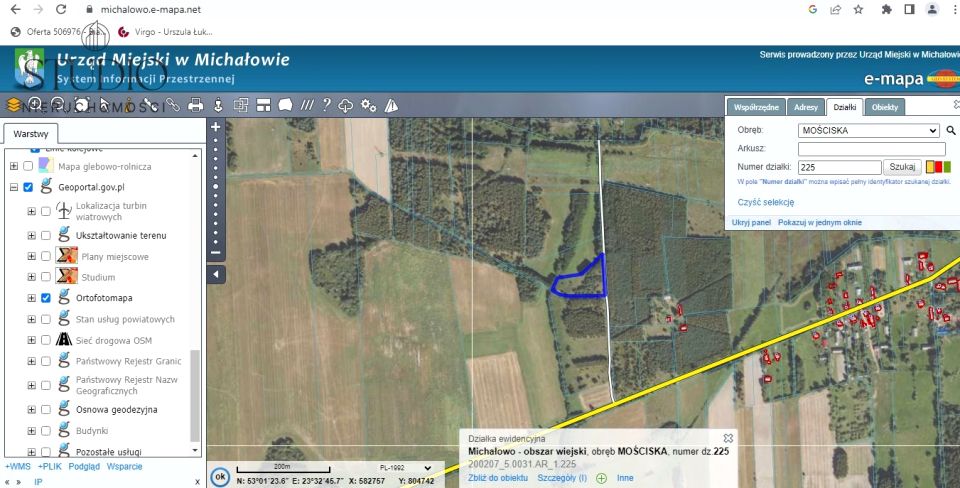The image size is (960, 488).
Task: Click the Ukryj panel link
Action: [x=751, y=222]
